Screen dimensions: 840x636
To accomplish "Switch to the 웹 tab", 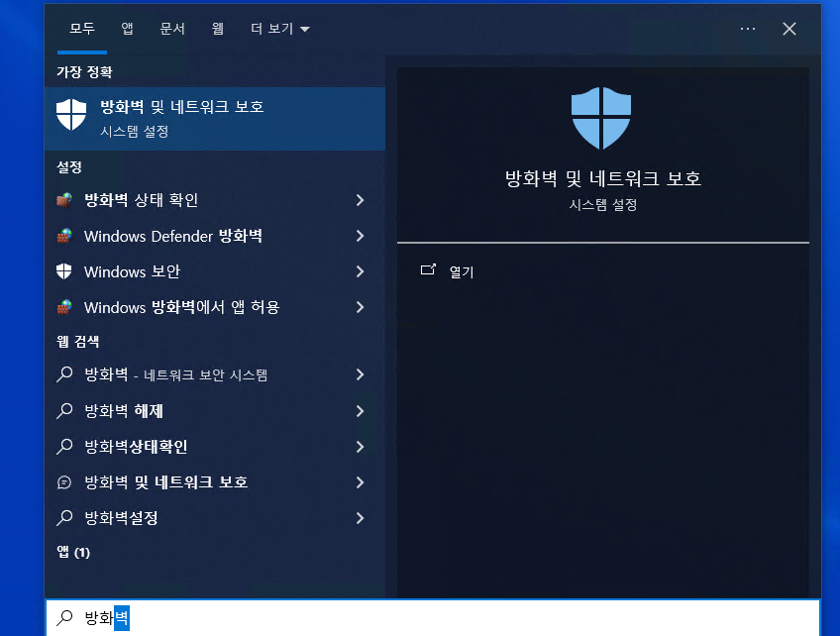I will click(x=218, y=29).
